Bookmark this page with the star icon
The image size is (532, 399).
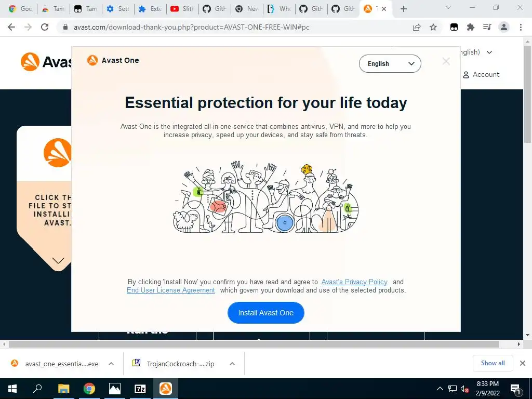[x=433, y=27]
